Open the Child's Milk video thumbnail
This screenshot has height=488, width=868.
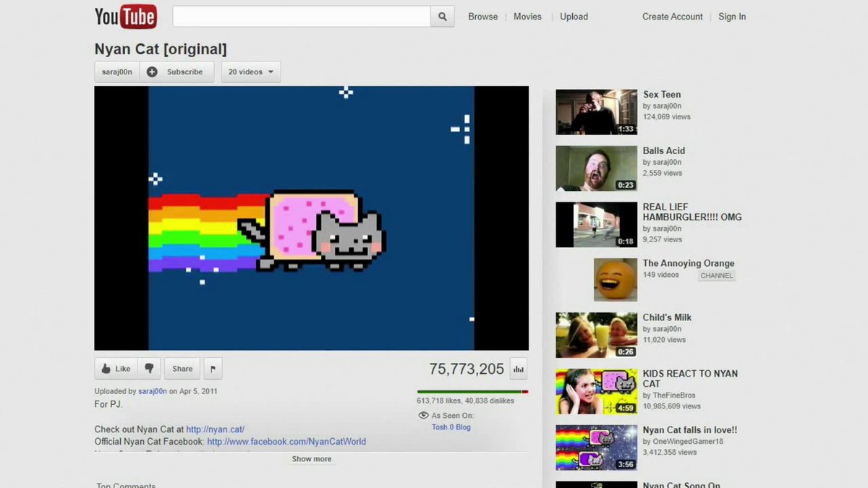(596, 335)
